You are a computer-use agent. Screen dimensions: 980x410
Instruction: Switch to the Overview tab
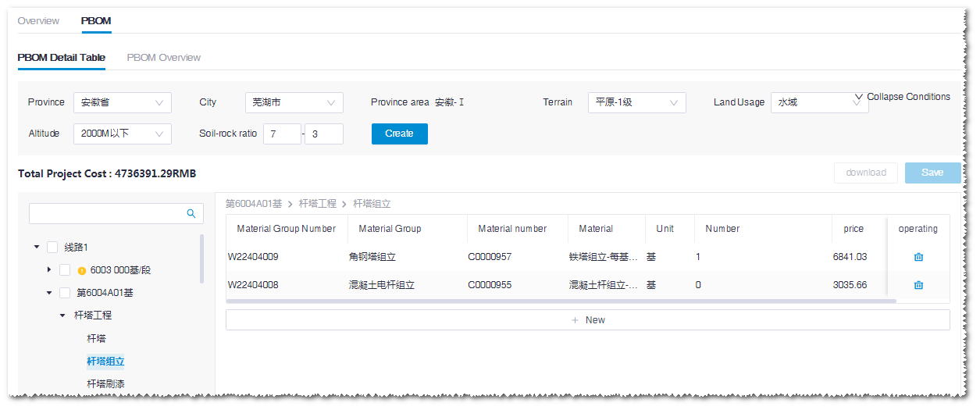38,21
